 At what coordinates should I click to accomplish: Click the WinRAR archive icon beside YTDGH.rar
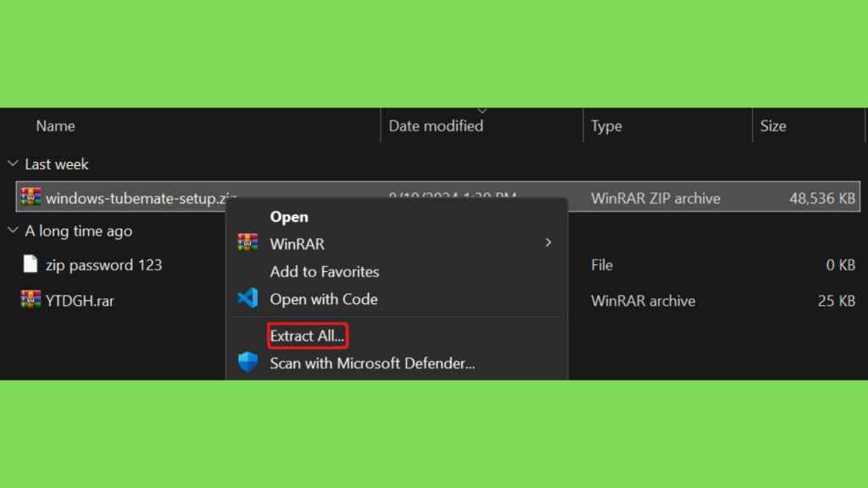pos(31,299)
